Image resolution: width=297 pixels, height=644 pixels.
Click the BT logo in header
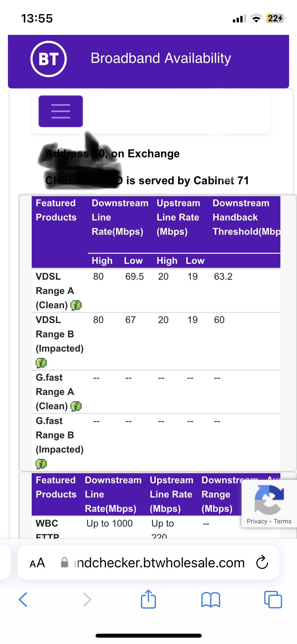tap(49, 59)
